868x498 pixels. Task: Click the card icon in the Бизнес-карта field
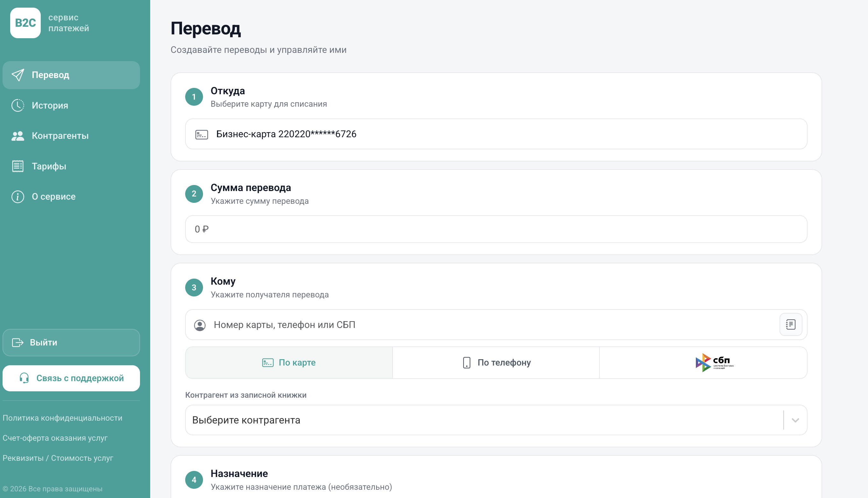202,134
